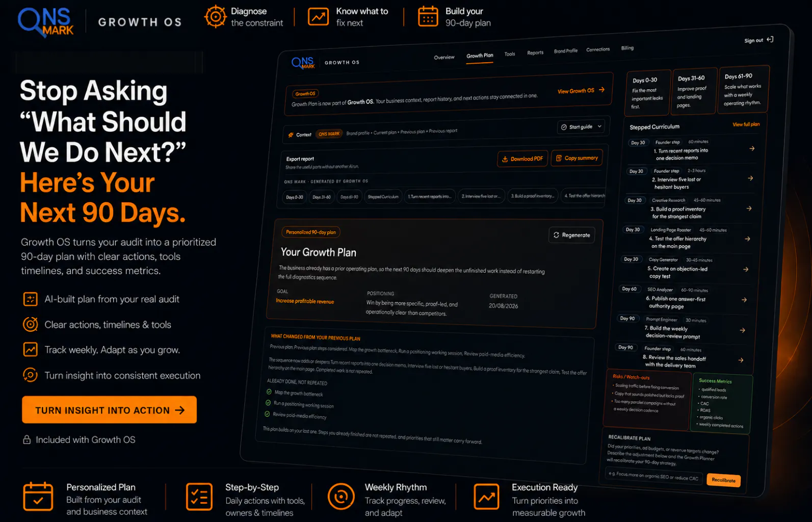Screen dimensions: 812x522
Task: Click the Clear actions, timelines & tools icon
Action: tap(31, 324)
